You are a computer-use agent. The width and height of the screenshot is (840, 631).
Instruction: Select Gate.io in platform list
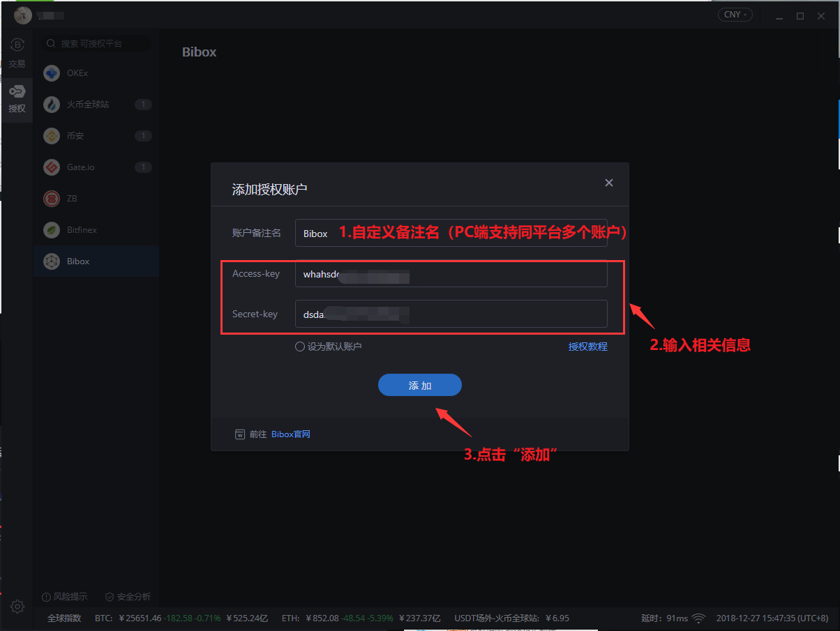click(x=96, y=167)
